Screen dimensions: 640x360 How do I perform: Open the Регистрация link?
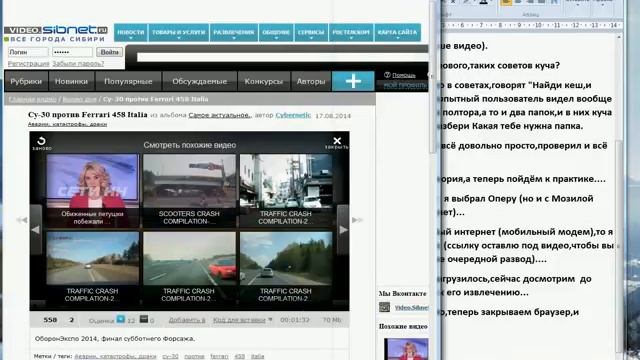coord(28,64)
